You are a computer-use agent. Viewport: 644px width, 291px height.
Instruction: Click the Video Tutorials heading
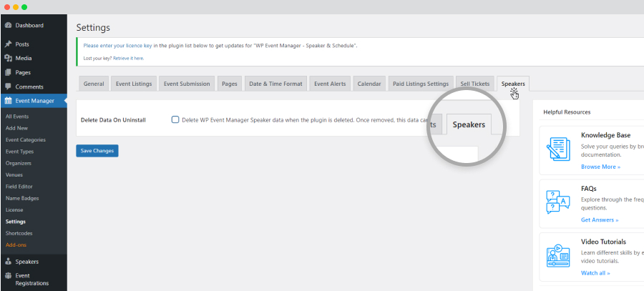(603, 242)
